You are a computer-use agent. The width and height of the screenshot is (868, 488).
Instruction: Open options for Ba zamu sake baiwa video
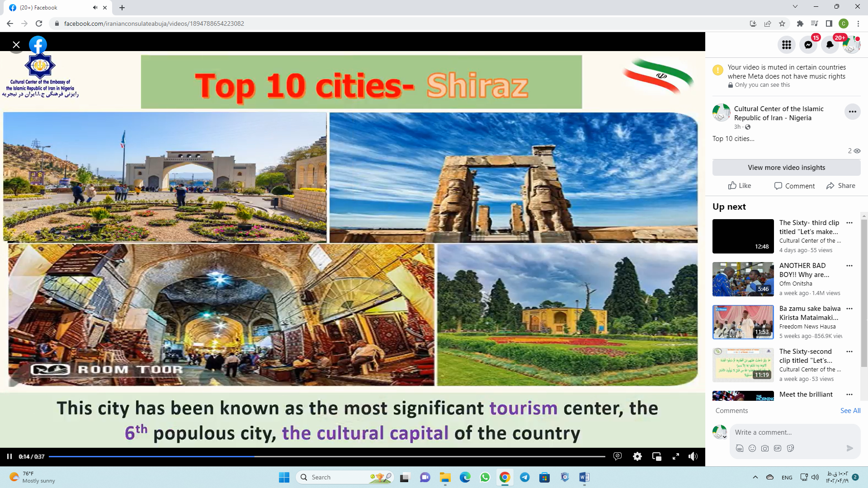[x=849, y=309]
